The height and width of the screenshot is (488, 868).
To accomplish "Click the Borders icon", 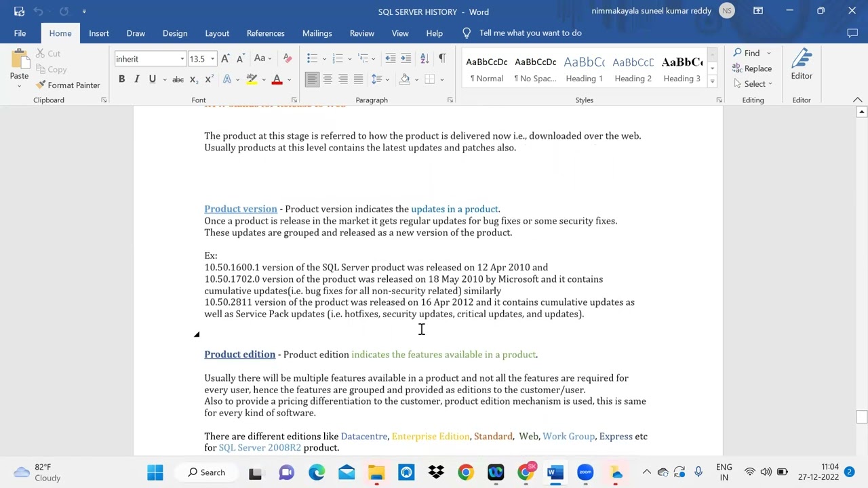I will pos(430,79).
